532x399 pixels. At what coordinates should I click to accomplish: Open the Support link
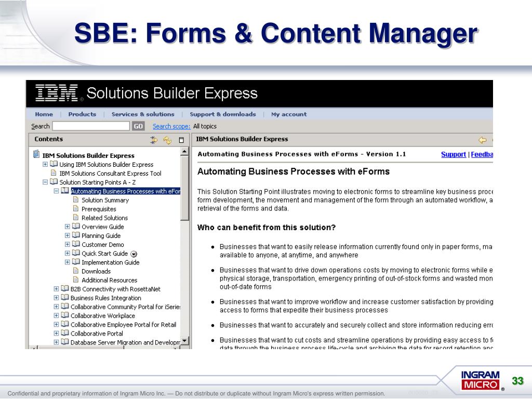(x=453, y=154)
